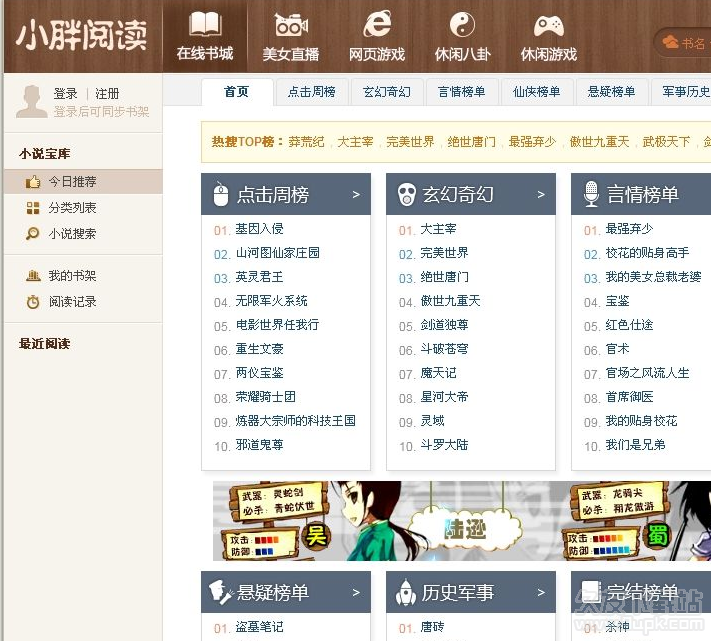The height and width of the screenshot is (641, 711).
Task: Click the book icon in 完结榜单 header
Action: tap(592, 592)
